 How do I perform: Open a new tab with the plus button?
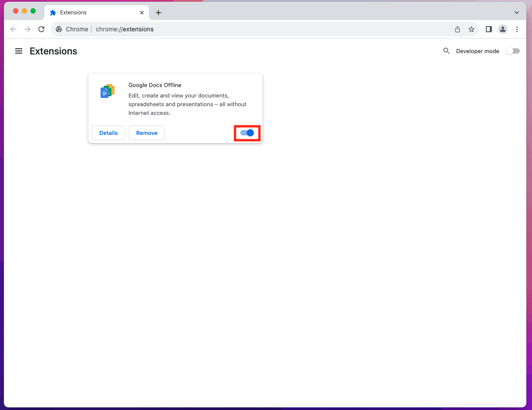(x=158, y=13)
